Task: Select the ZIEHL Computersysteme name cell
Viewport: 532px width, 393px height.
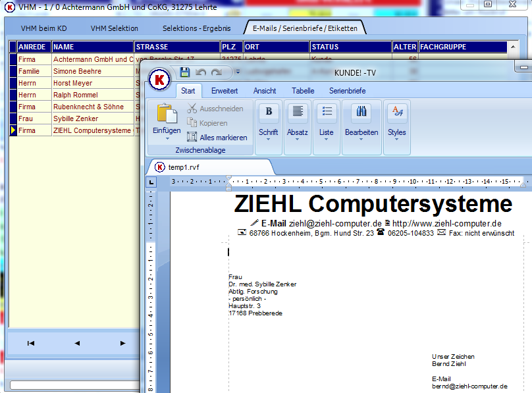Action: click(93, 130)
